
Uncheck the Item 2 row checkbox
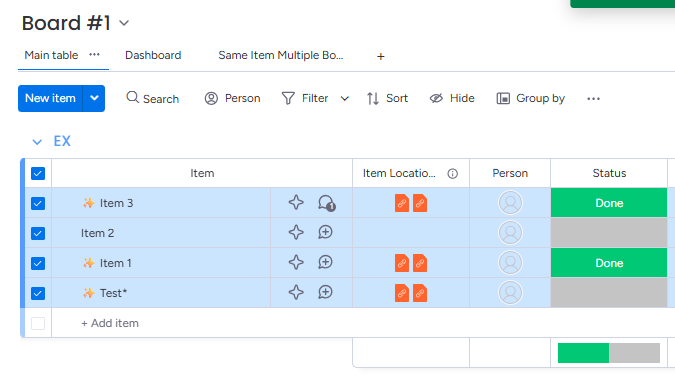pos(38,233)
